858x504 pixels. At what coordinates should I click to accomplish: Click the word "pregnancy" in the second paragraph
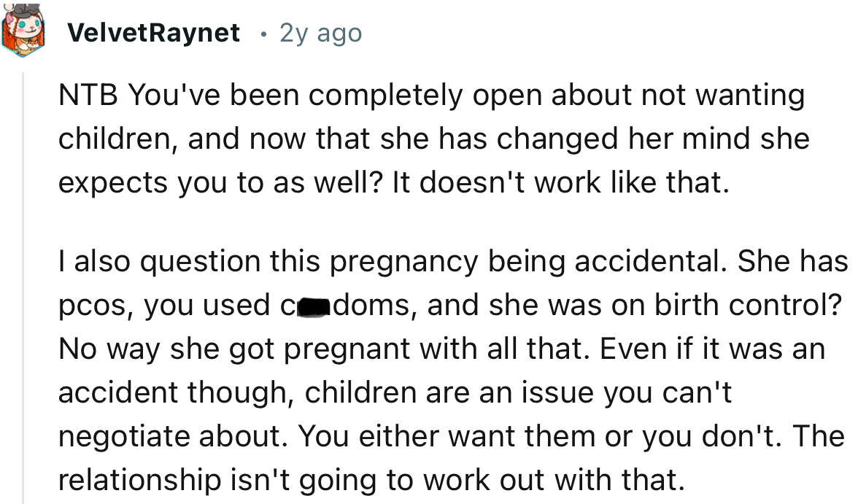coord(404,262)
